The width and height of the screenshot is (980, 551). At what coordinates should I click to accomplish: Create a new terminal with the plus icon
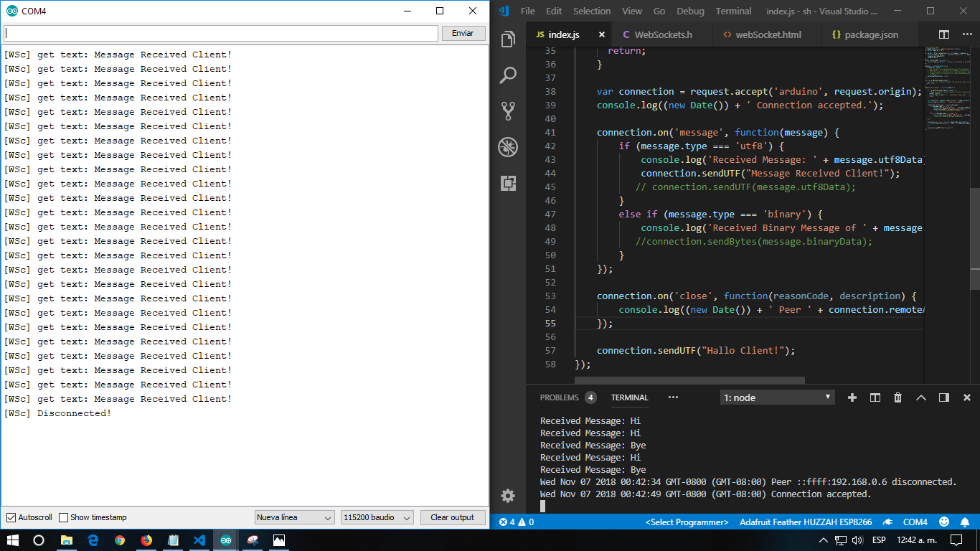pos(852,397)
